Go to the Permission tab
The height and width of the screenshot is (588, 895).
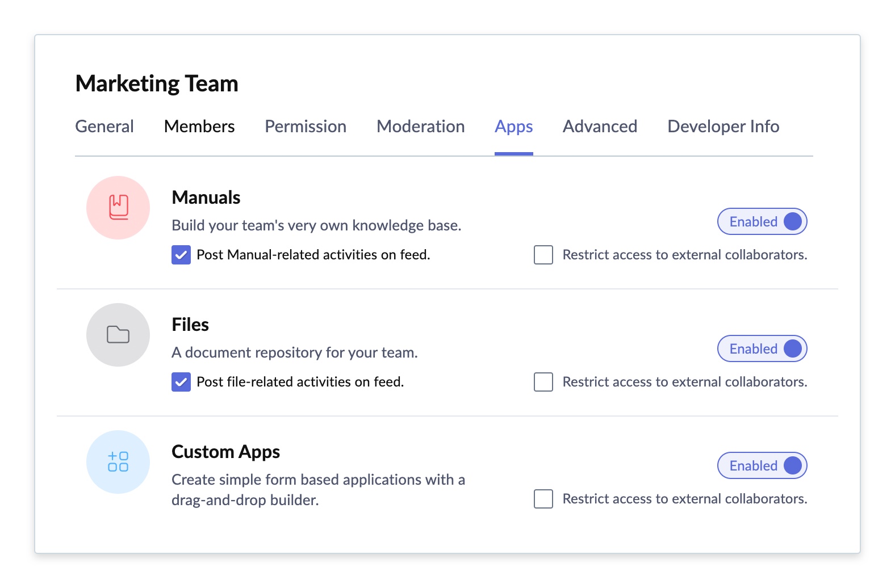tap(306, 127)
